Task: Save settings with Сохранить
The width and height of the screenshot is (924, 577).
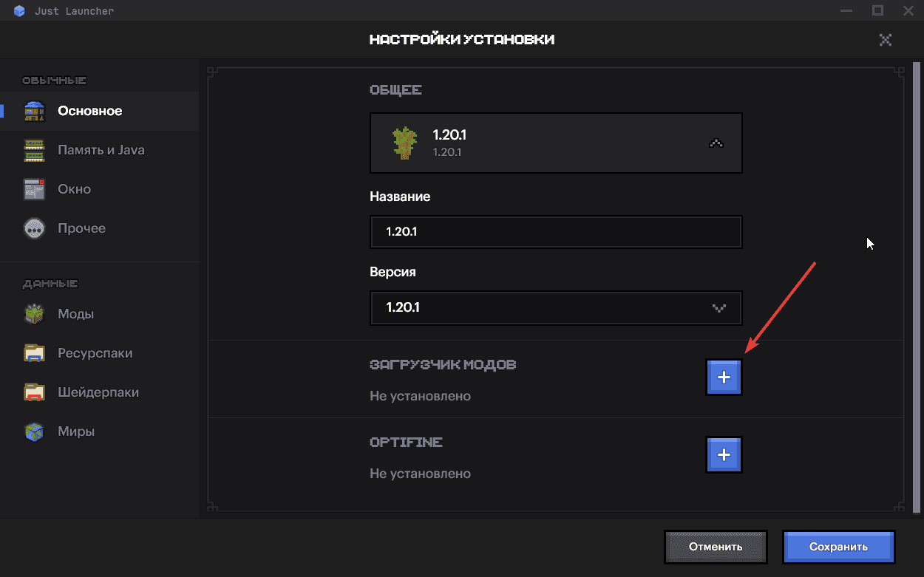Action: point(838,547)
